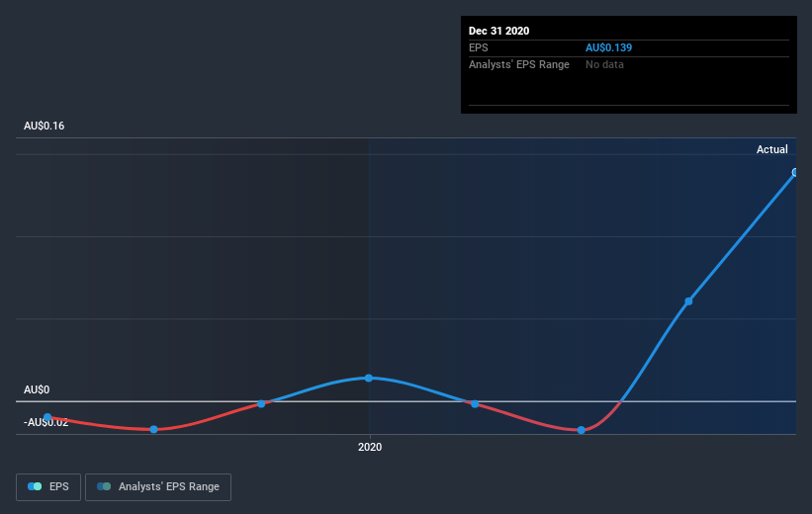Screen dimensions: 812x514
Task: Select the EPS peak point at 2020
Action: pyautogui.click(x=368, y=379)
